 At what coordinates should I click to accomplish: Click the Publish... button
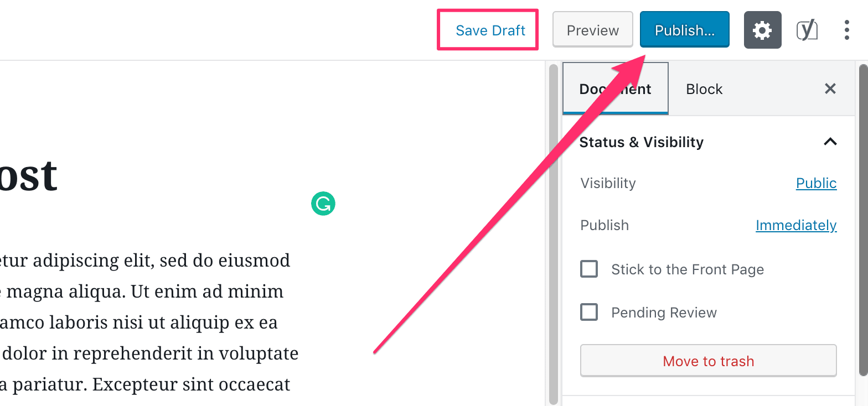(x=685, y=30)
